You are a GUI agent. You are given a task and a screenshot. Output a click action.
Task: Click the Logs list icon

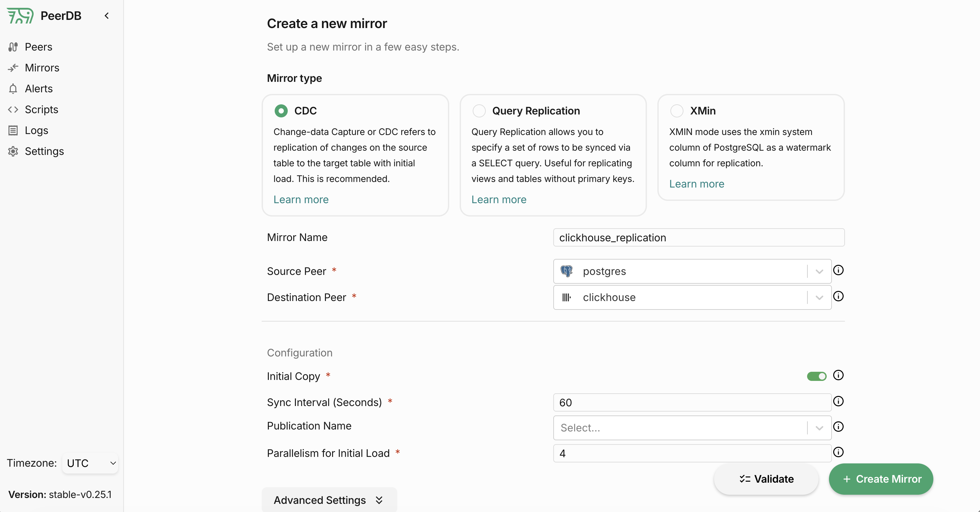pos(13,130)
